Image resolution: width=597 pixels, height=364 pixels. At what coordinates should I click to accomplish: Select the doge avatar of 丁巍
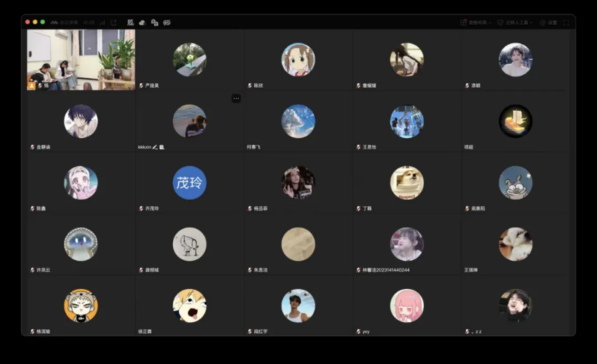[406, 182]
